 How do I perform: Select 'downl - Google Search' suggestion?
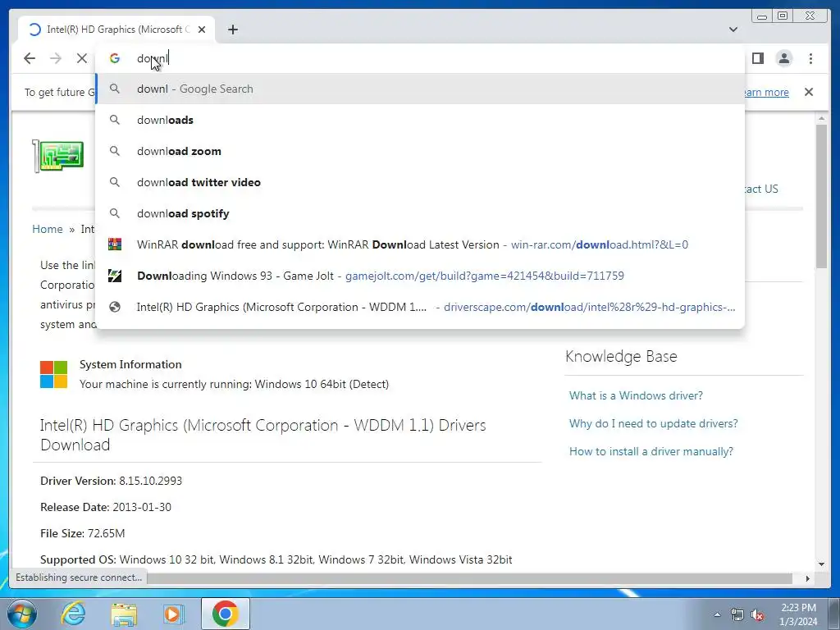tap(420, 89)
